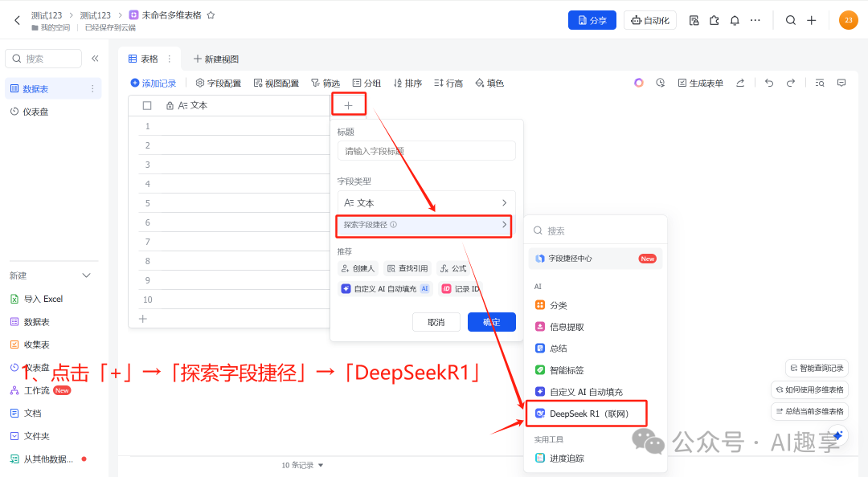Open 仪表盘 at top of sidebar

(30, 112)
